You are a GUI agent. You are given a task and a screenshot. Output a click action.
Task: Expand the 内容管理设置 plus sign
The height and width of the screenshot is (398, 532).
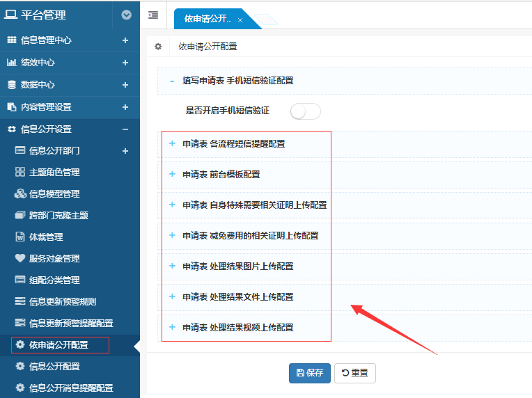click(125, 107)
